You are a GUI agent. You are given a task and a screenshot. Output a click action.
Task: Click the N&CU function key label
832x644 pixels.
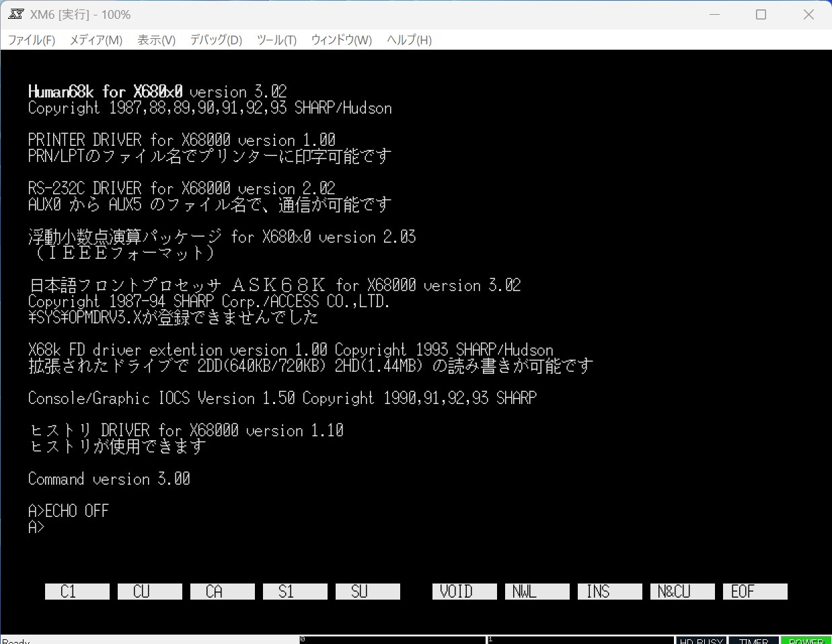click(683, 592)
